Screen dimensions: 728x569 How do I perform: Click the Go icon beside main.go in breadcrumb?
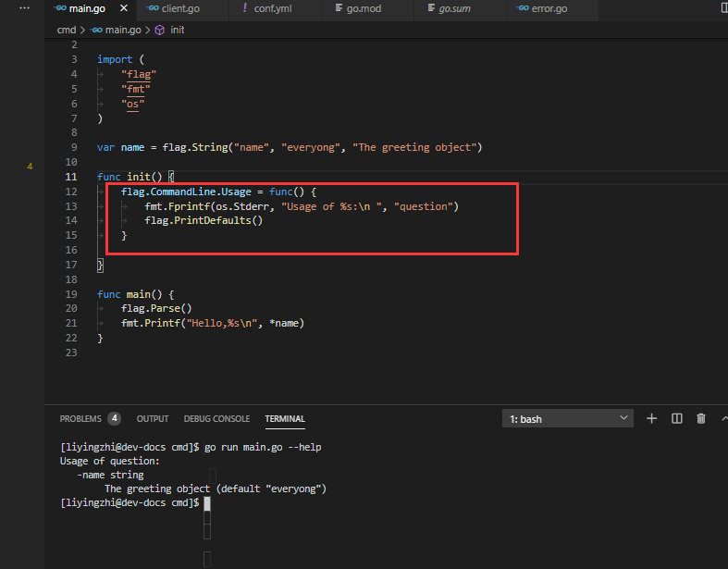[x=96, y=31]
